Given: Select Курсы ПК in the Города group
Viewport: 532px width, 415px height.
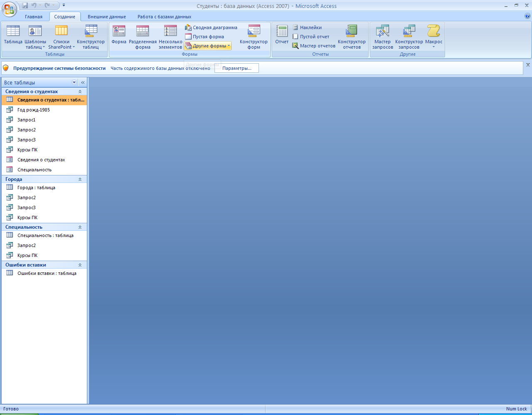Looking at the screenshot, I should click(44, 217).
